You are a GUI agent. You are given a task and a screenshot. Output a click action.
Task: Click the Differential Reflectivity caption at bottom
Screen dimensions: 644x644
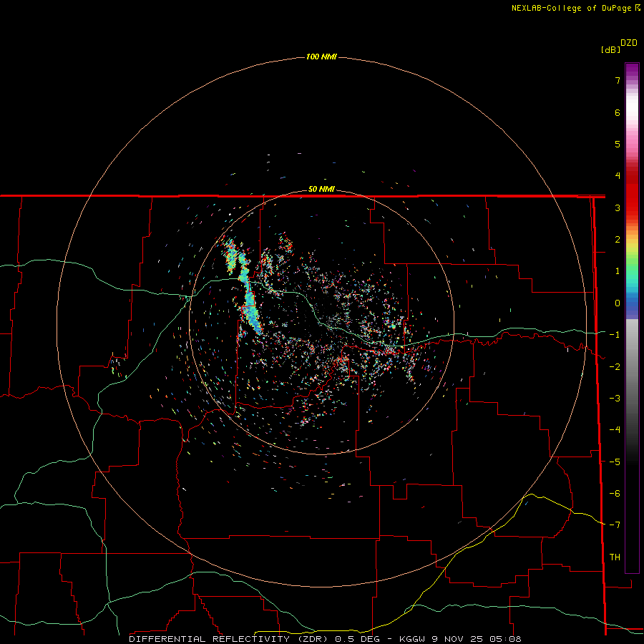(325, 639)
